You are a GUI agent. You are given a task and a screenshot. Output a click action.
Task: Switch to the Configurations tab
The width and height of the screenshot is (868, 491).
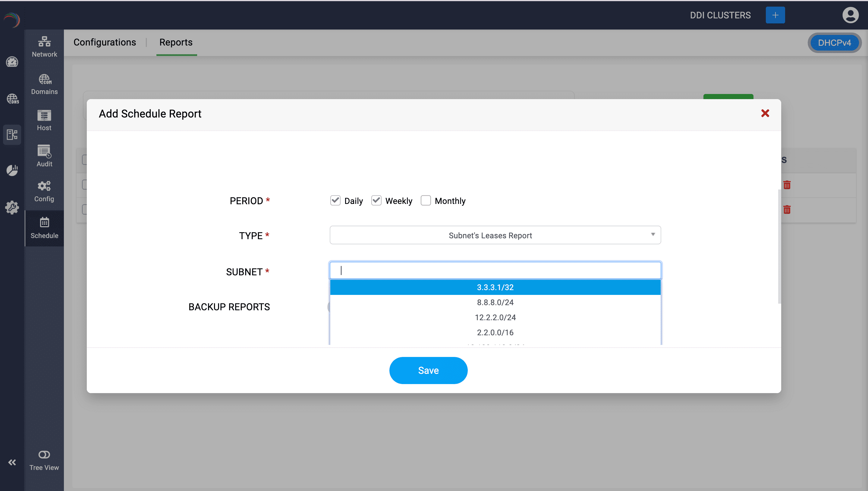[105, 42]
